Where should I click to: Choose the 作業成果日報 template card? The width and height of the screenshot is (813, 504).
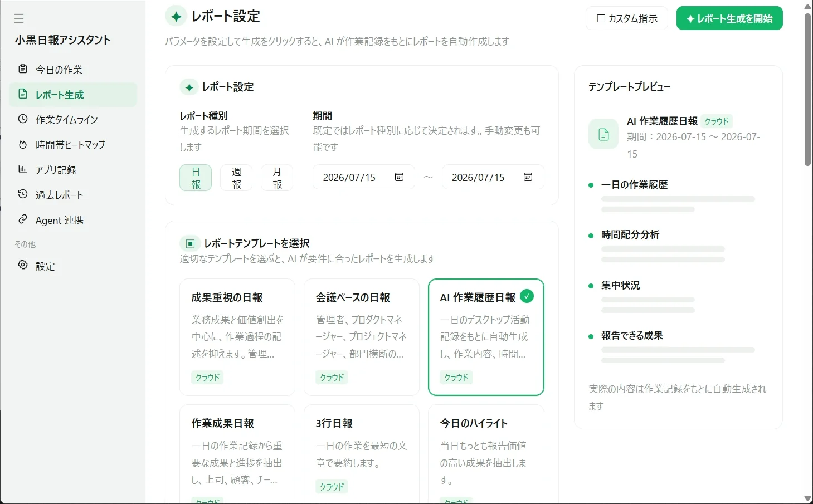click(x=237, y=454)
